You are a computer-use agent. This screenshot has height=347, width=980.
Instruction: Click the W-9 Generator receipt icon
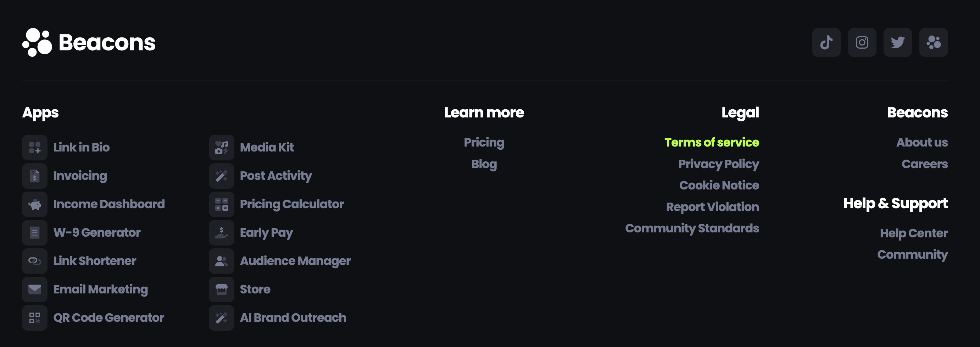35,233
